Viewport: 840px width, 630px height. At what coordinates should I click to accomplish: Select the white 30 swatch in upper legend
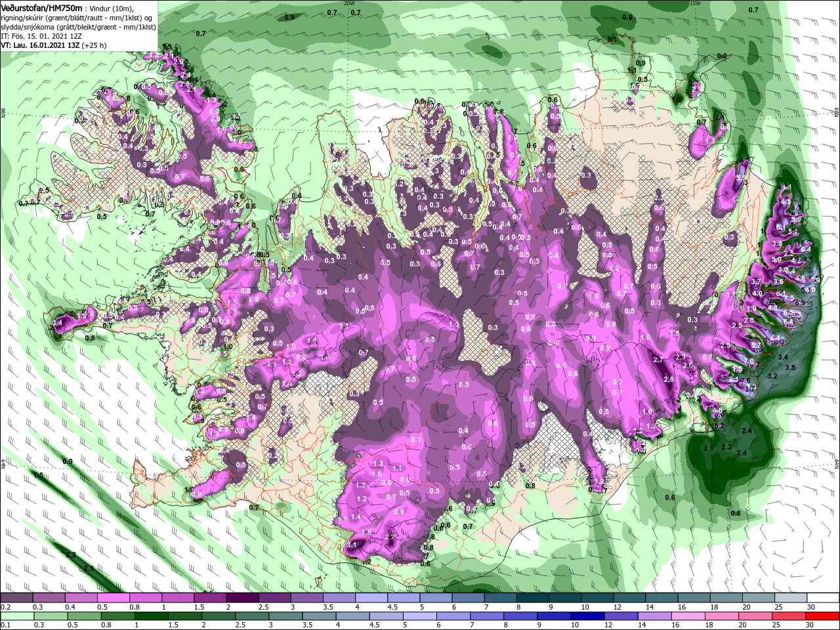[824, 598]
